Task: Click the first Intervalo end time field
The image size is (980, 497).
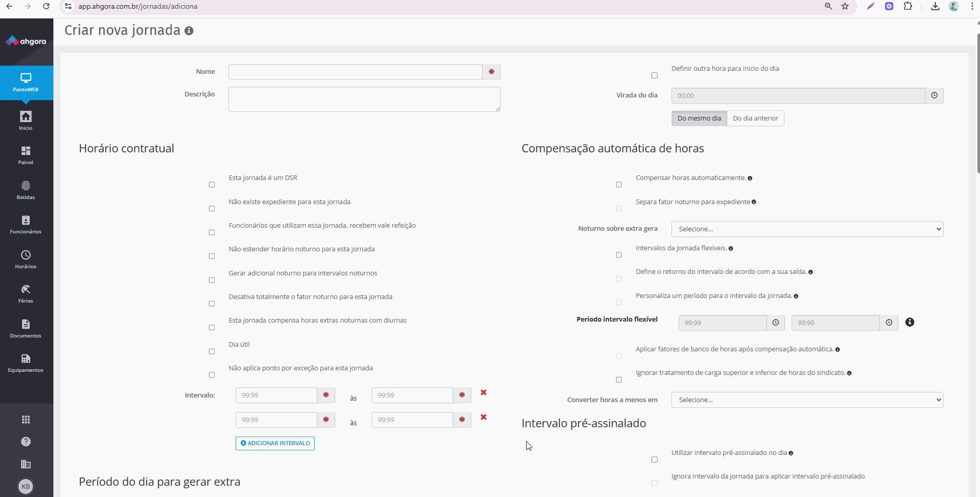Action: pos(412,395)
